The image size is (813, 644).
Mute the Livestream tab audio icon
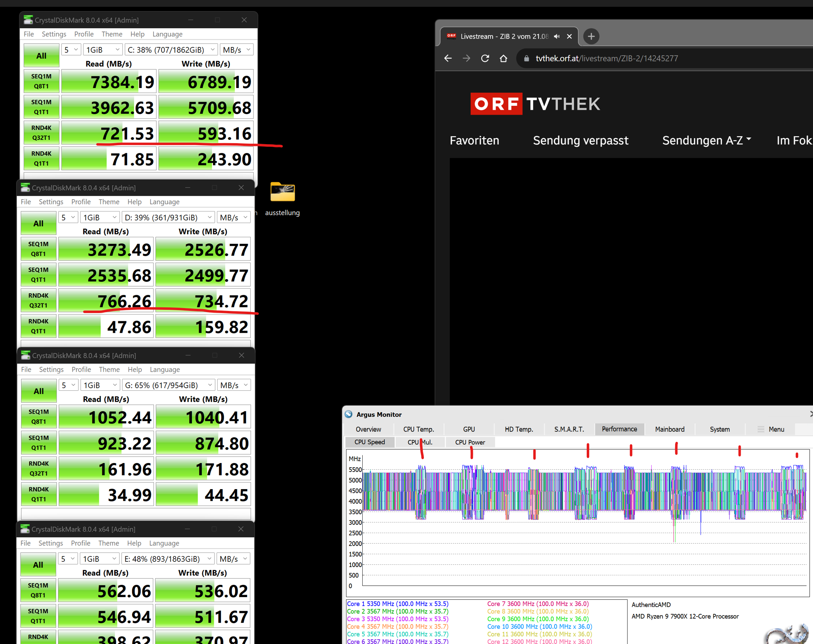(557, 36)
